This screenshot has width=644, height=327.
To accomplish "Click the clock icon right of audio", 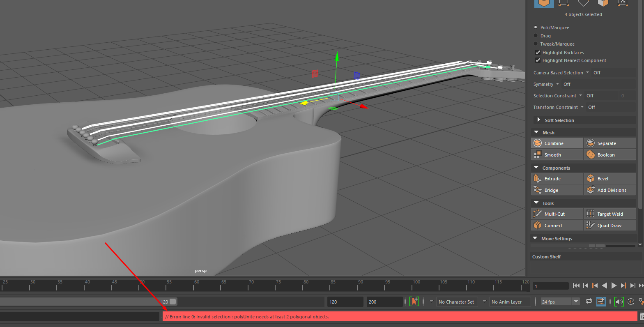I will point(631,302).
